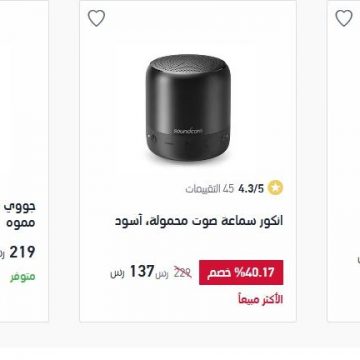Open the black Anker speaker product image
Image resolution: width=360 pixels, height=360 pixels.
click(188, 107)
